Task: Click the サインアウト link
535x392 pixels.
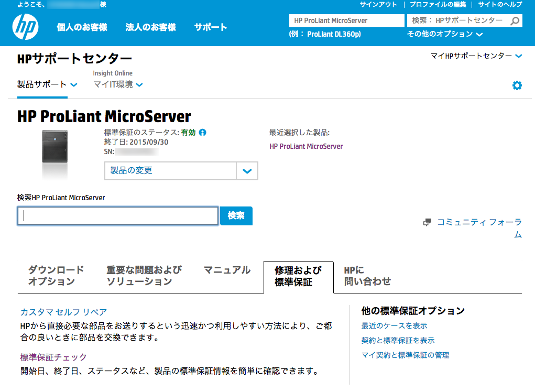Action: pyautogui.click(x=378, y=4)
